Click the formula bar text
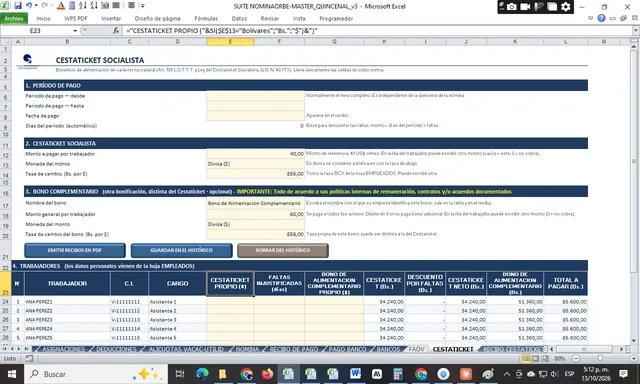Screen dimensions: 640x384 [222, 31]
